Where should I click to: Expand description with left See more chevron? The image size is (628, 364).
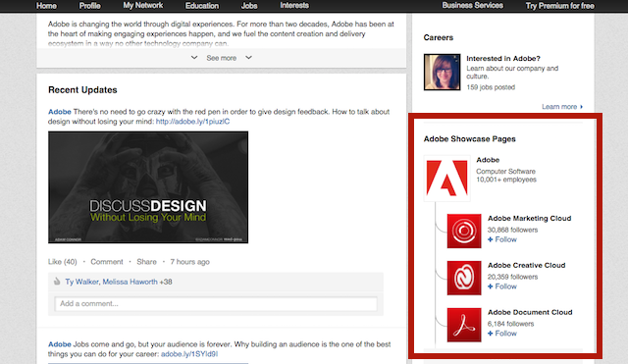pyautogui.click(x=194, y=58)
